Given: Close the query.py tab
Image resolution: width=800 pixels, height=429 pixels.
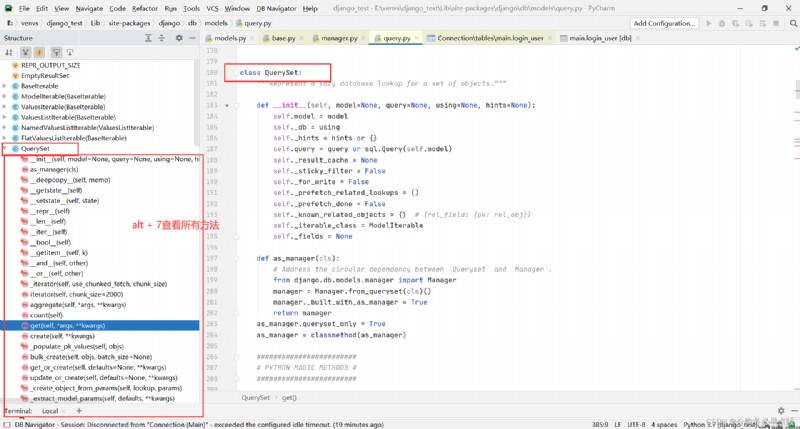Looking at the screenshot, I should (416, 38).
